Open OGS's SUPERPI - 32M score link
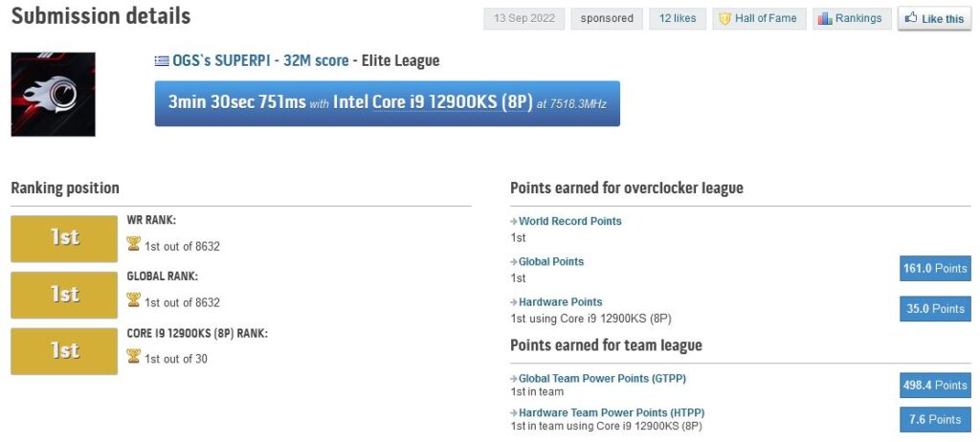Viewport: 980px width, 442px height. tap(260, 60)
